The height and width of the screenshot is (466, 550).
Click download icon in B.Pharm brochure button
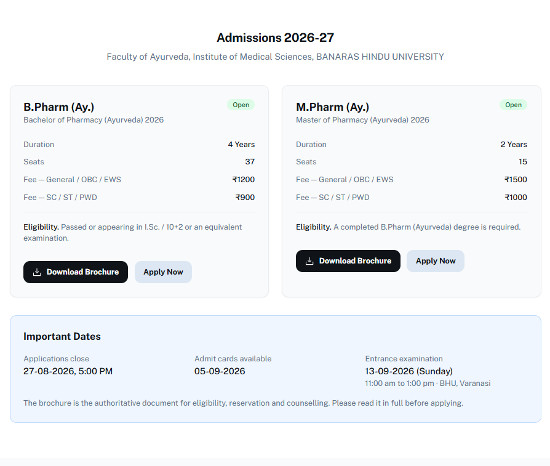[37, 272]
